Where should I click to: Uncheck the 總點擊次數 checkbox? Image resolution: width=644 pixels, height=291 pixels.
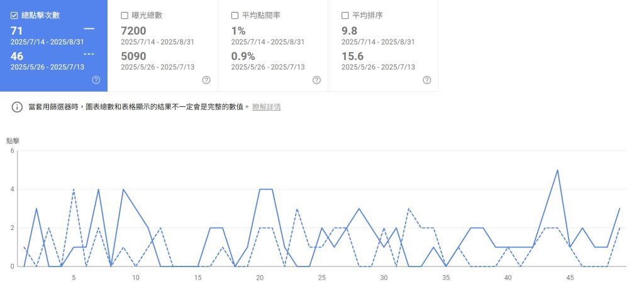tap(14, 15)
